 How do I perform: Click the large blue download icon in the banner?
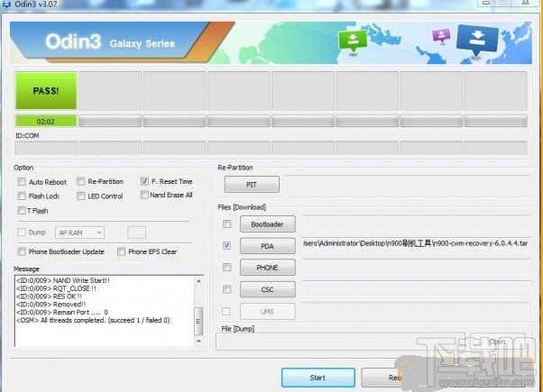coord(477,40)
